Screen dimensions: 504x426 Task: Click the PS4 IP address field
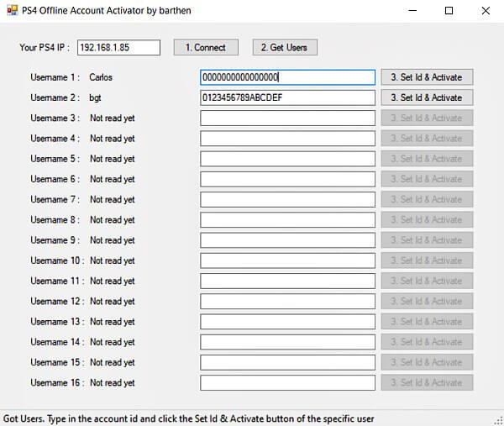tap(118, 48)
